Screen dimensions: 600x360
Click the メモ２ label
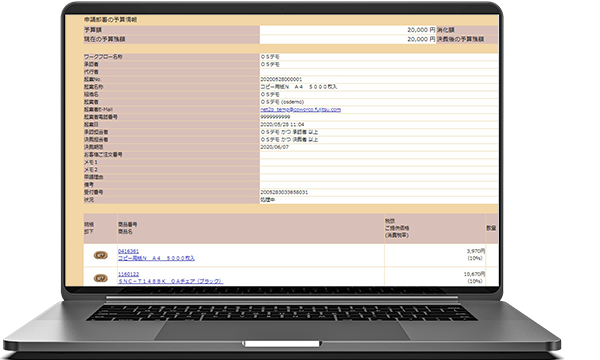pyautogui.click(x=91, y=169)
